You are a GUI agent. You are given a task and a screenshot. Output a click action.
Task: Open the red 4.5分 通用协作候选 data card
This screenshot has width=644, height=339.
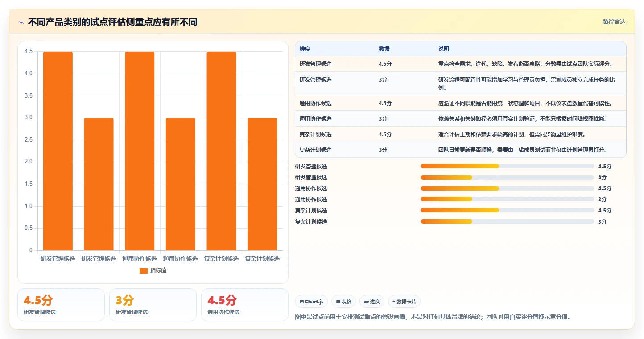tap(245, 305)
